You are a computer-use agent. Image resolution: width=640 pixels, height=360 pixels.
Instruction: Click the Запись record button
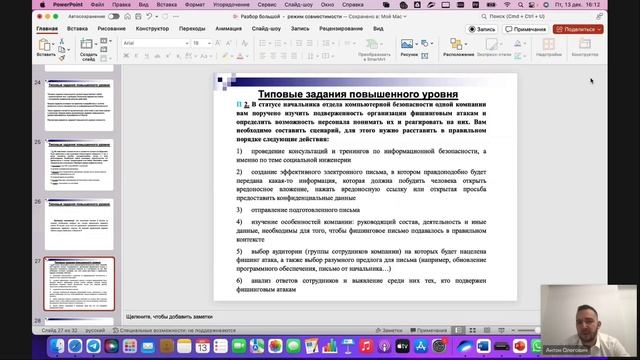[x=482, y=29]
